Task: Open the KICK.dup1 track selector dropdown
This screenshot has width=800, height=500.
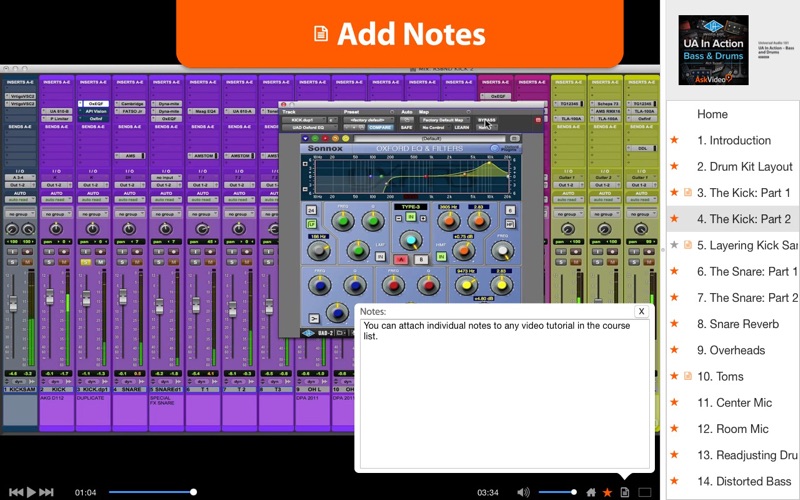Action: click(x=305, y=120)
